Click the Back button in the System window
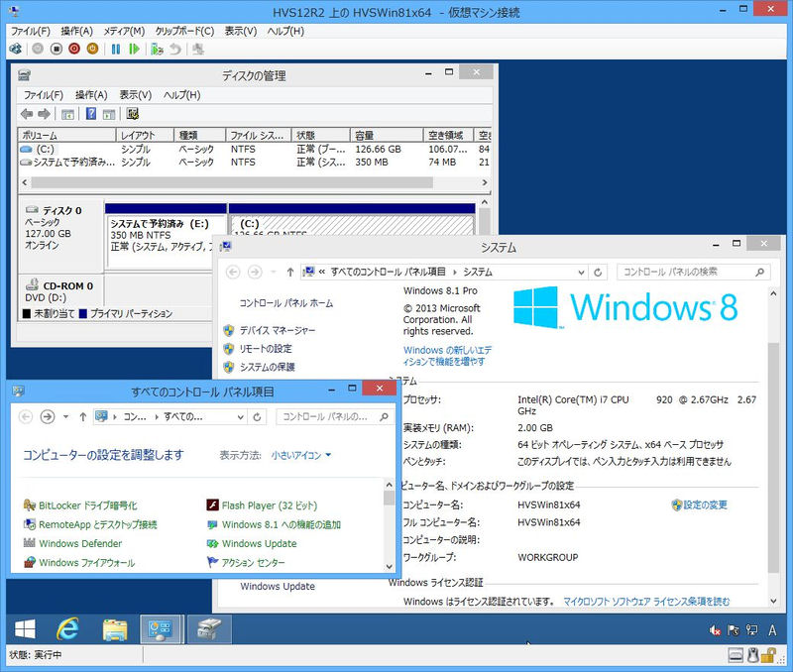The width and height of the screenshot is (793, 672). 233,272
